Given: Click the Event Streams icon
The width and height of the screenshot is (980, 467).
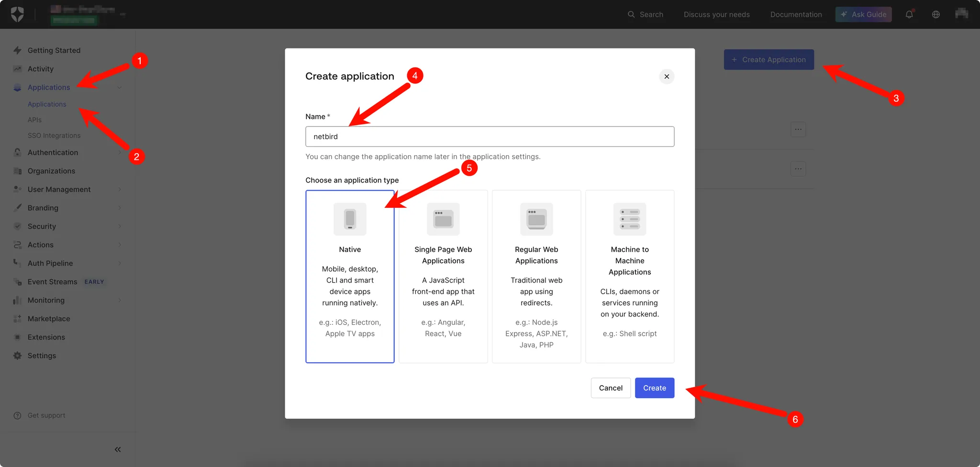Looking at the screenshot, I should (18, 282).
